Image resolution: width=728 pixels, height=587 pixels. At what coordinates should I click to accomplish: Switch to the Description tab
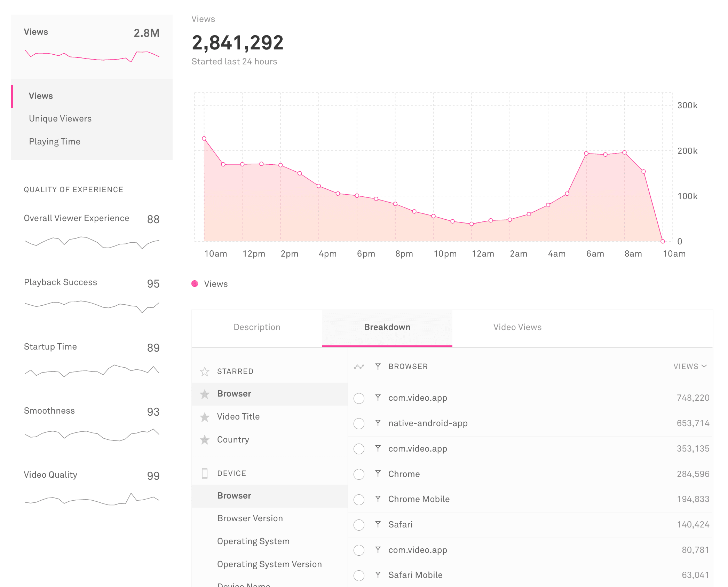pyautogui.click(x=257, y=327)
